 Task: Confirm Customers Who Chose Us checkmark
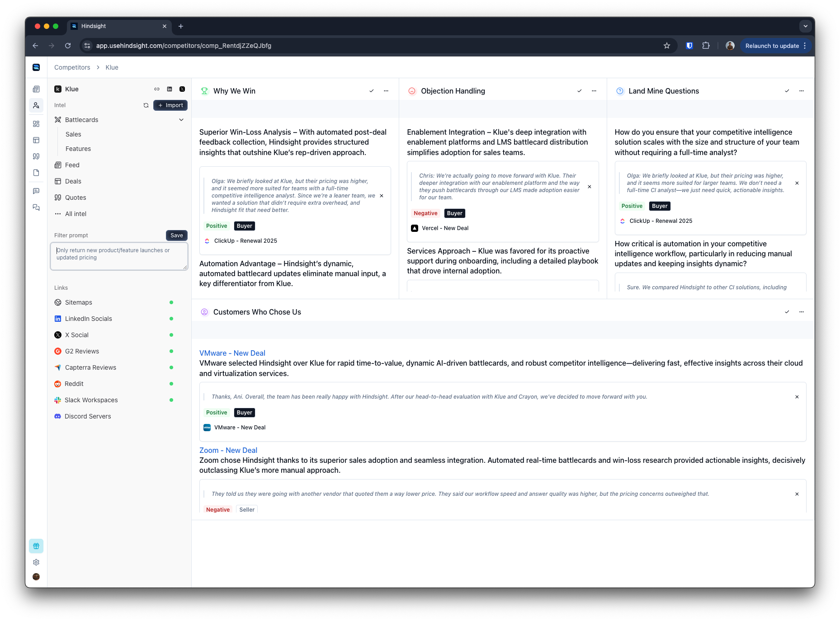pos(787,312)
